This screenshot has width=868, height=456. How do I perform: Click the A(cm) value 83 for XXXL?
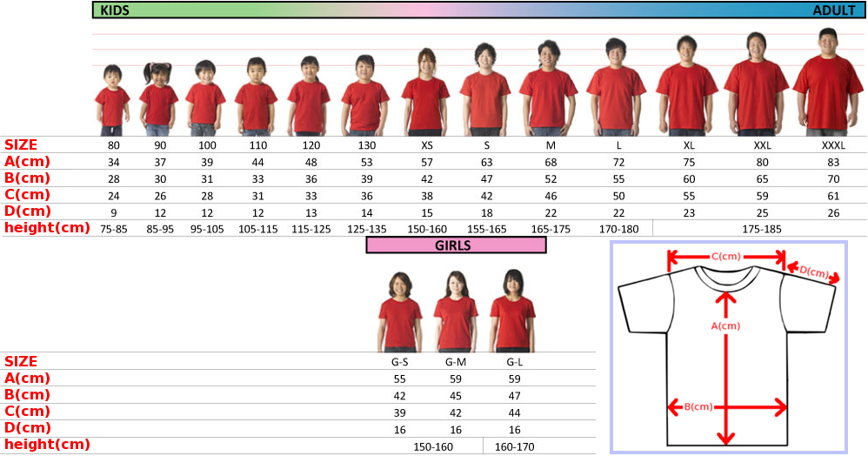point(833,163)
